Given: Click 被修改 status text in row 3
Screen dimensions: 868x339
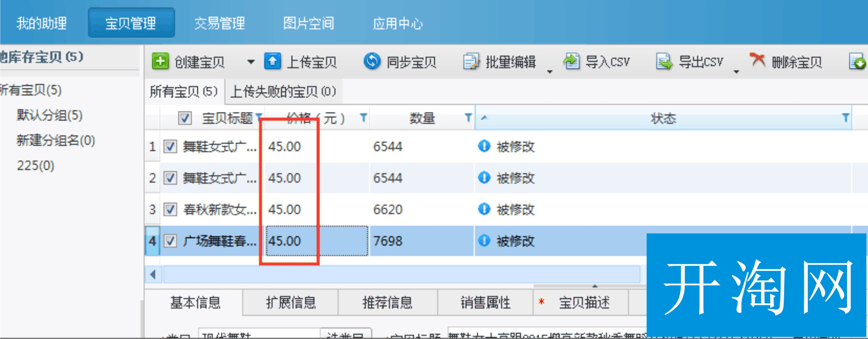Looking at the screenshot, I should tap(516, 210).
